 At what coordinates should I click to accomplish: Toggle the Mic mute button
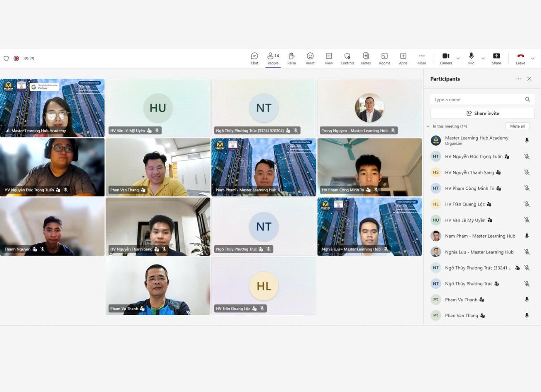coord(471,59)
